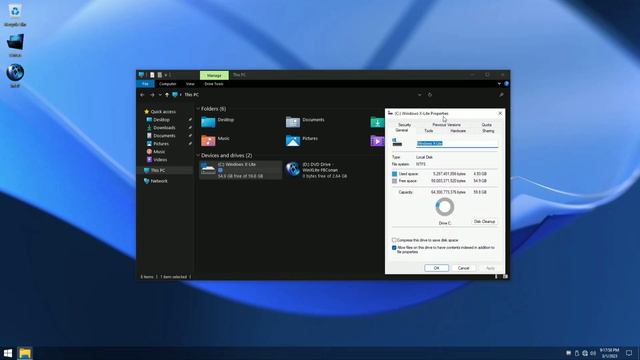Viewport: 640px width, 360px height.
Task: Select Music in the navigation pane
Action: point(159,151)
